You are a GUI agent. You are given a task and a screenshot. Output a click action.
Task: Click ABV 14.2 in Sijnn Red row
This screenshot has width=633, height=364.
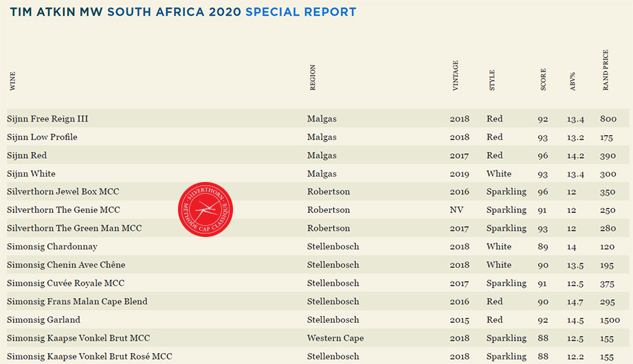click(575, 156)
